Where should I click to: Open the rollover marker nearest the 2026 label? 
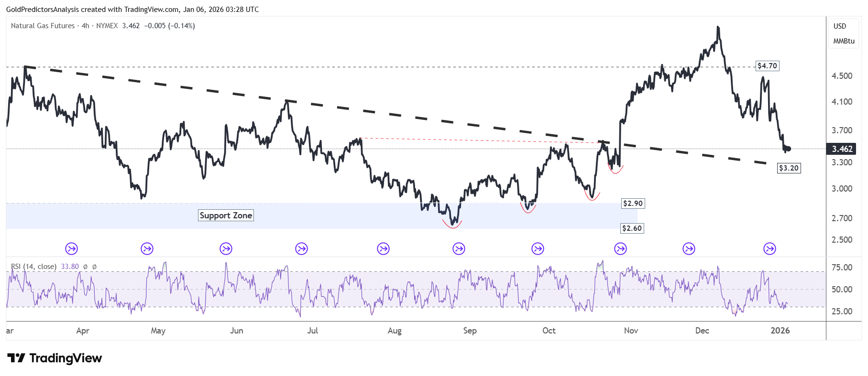pyautogui.click(x=769, y=248)
